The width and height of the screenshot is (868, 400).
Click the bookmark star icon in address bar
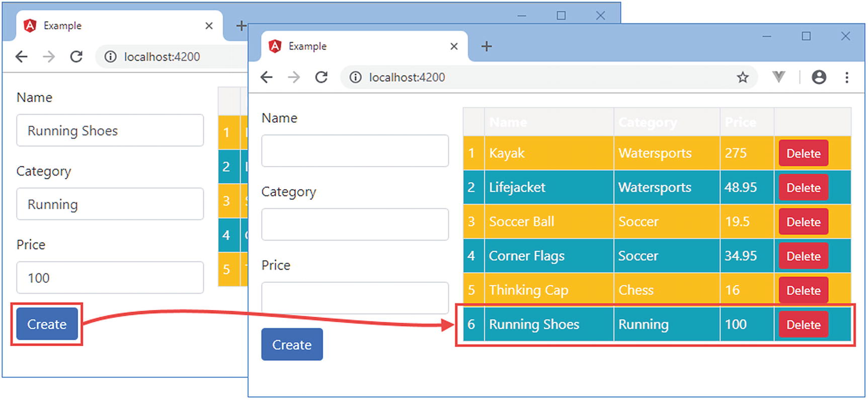(742, 77)
